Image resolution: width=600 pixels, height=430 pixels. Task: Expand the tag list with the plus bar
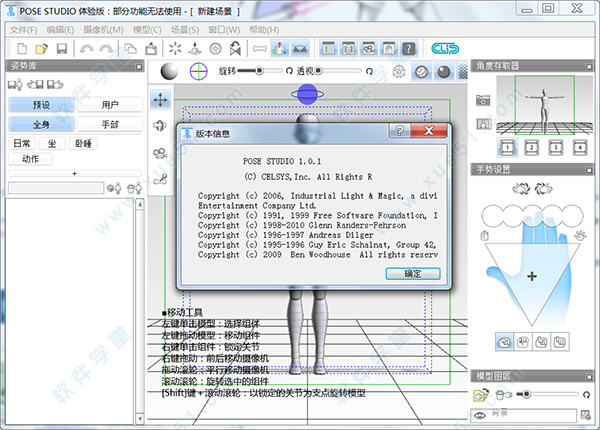pyautogui.click(x=75, y=174)
